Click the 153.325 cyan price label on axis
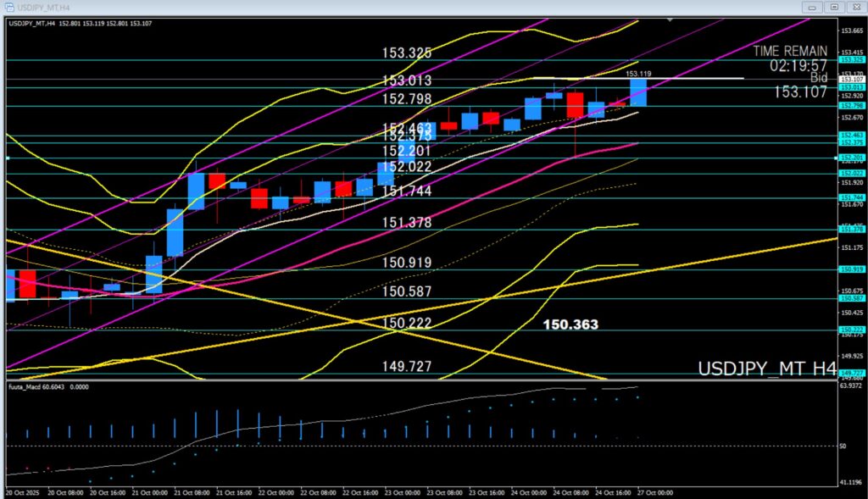Image resolution: width=868 pixels, height=499 pixels. [851, 59]
